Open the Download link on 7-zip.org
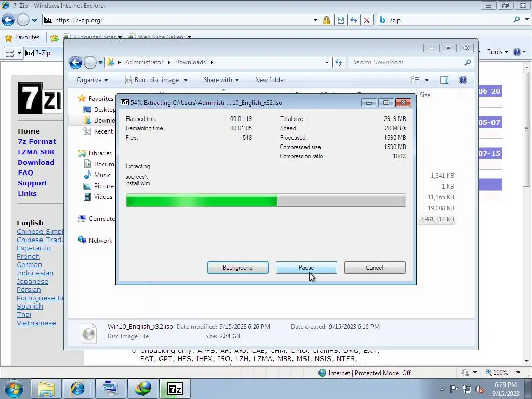Screen dimensions: 532x399 pos(36,162)
